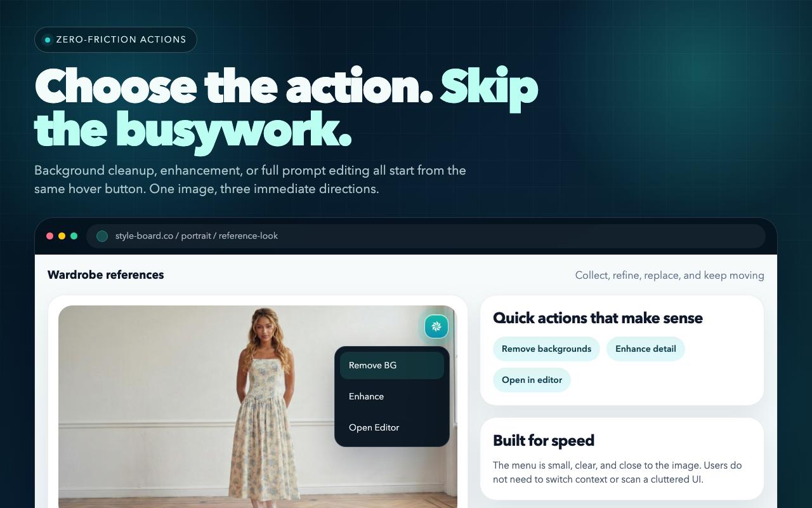The width and height of the screenshot is (812, 508).
Task: Click the woman in floral dress photo
Action: (x=258, y=406)
